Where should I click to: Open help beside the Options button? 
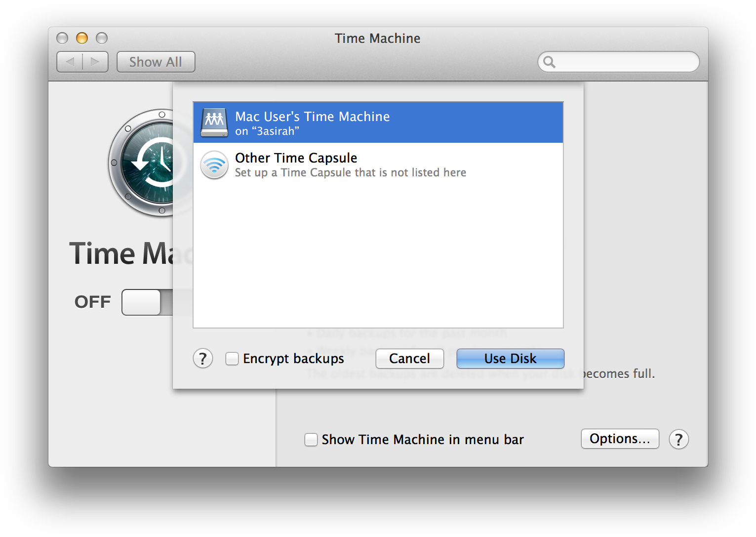click(x=678, y=439)
